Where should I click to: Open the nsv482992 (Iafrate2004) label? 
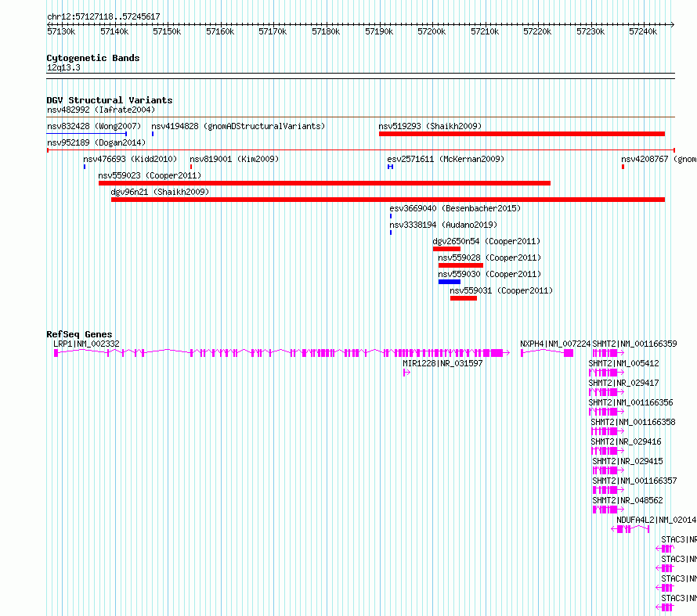click(101, 110)
